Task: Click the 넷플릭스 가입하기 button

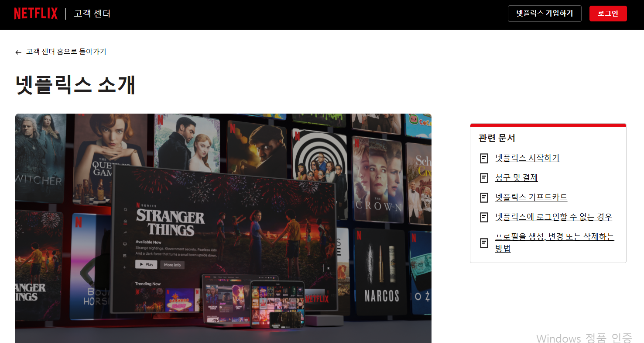Action: pos(545,14)
